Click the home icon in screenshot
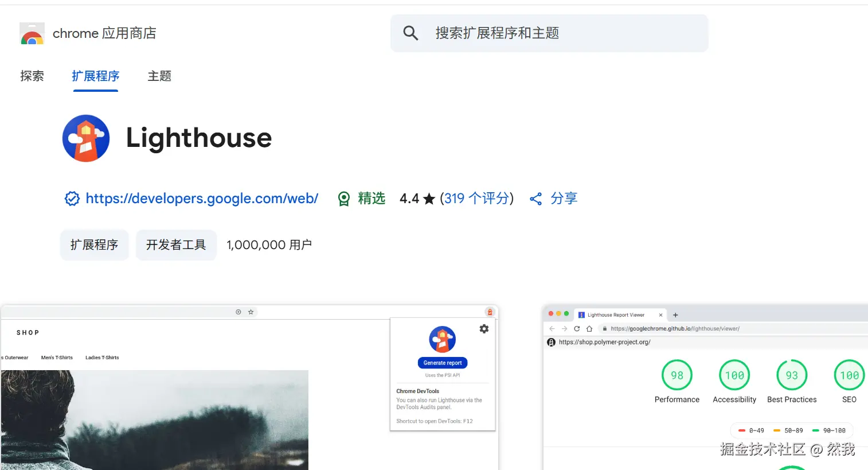The width and height of the screenshot is (868, 470). tap(589, 329)
